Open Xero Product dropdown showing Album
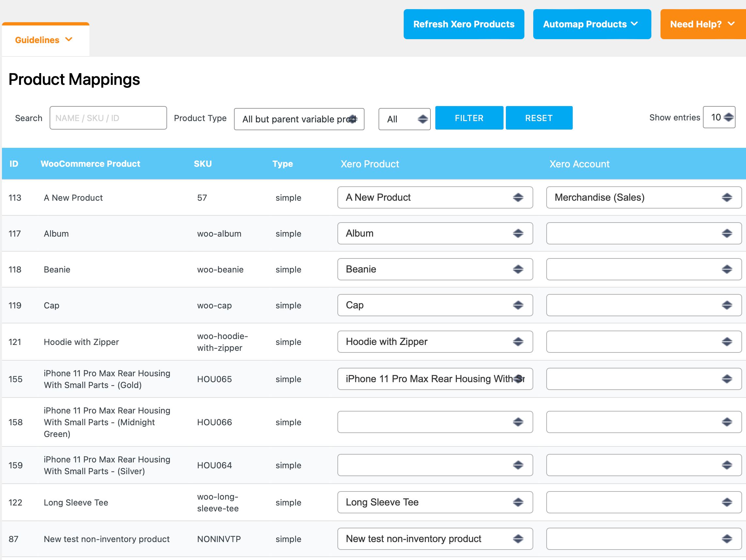The width and height of the screenshot is (746, 560). coord(435,233)
